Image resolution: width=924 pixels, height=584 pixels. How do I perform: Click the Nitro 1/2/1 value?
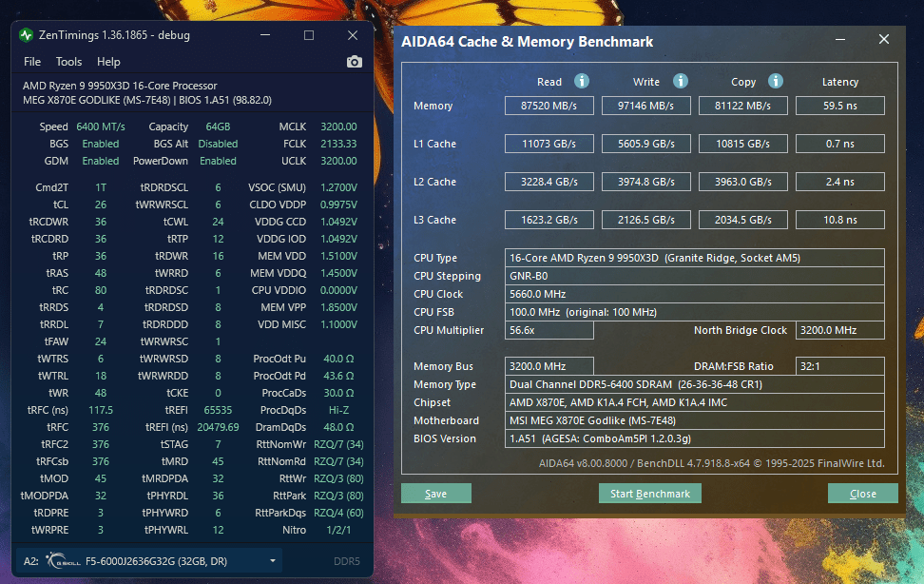(338, 530)
